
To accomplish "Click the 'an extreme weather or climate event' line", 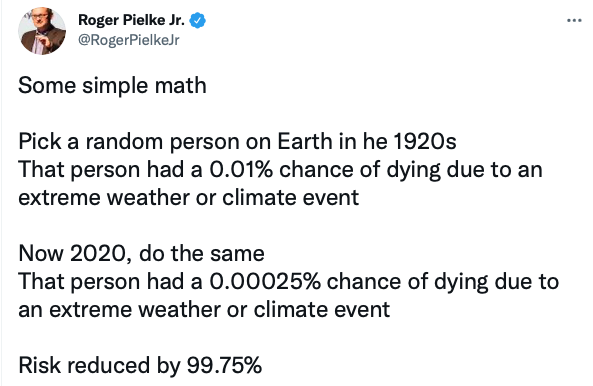I will click(204, 310).
